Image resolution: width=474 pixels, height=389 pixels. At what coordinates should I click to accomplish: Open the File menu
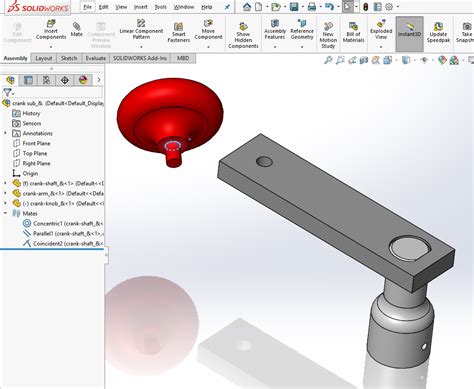click(x=88, y=7)
